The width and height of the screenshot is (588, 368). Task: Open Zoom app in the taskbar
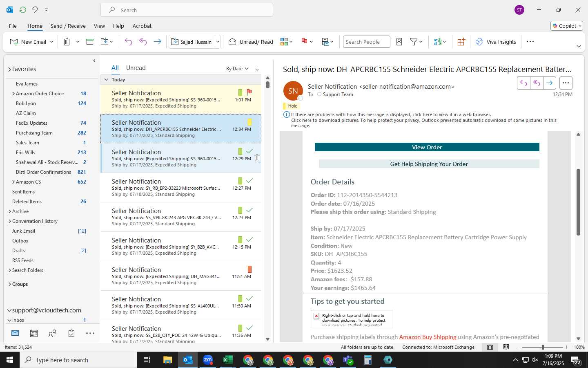tap(208, 360)
